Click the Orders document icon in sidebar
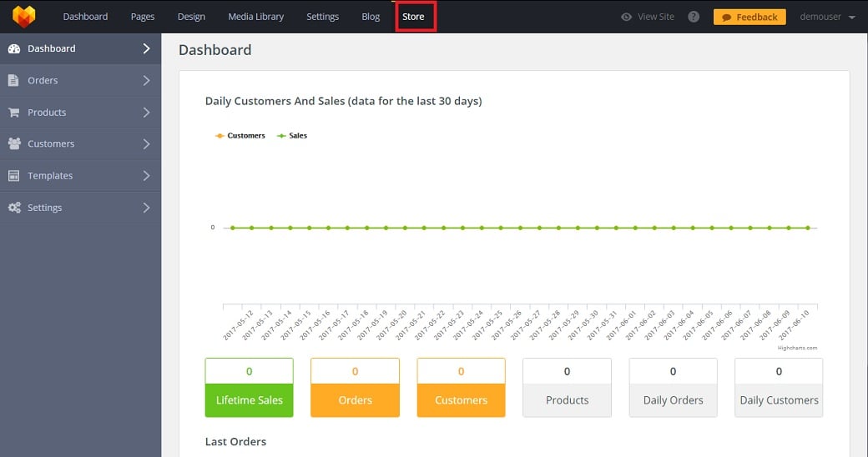This screenshot has height=457, width=868. tap(13, 81)
